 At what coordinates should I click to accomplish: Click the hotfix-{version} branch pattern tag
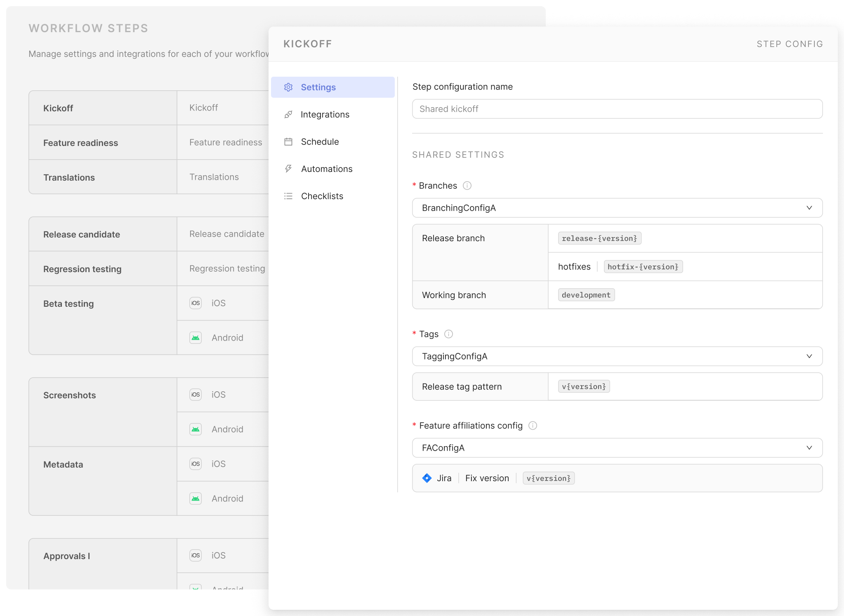click(x=643, y=267)
